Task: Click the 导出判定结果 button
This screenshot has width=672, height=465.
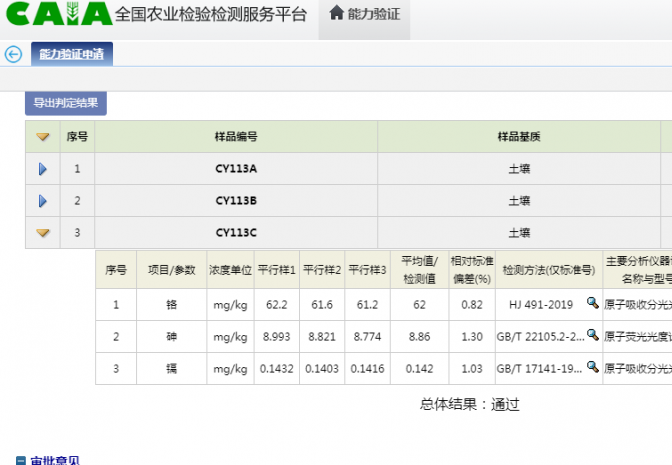Action: 66,103
